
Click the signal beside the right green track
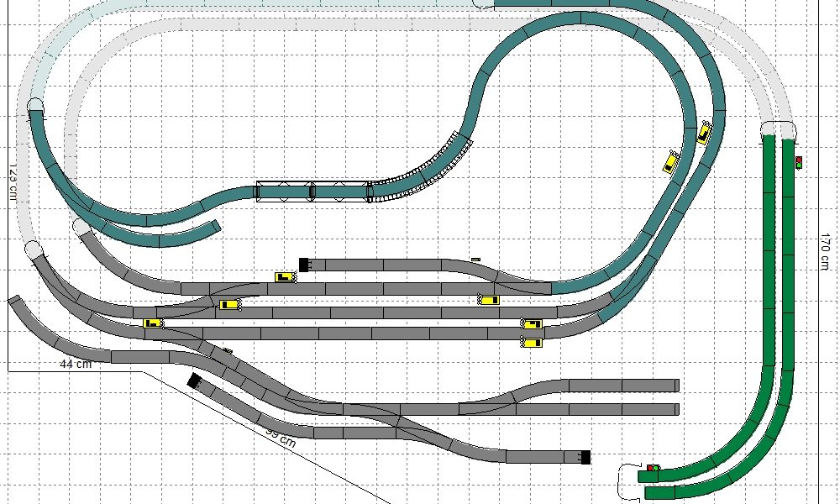click(798, 162)
